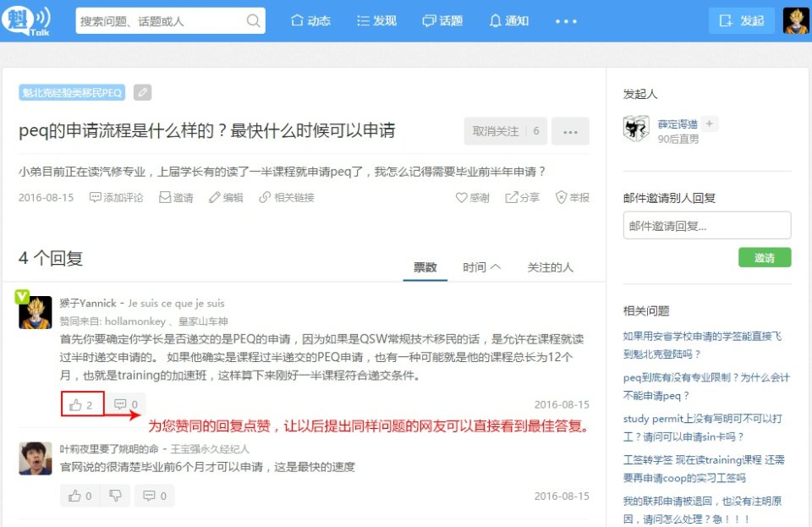Open 薛定谔猫's avatar in 发起人
Viewport: 812px width, 527px height.
[636, 129]
